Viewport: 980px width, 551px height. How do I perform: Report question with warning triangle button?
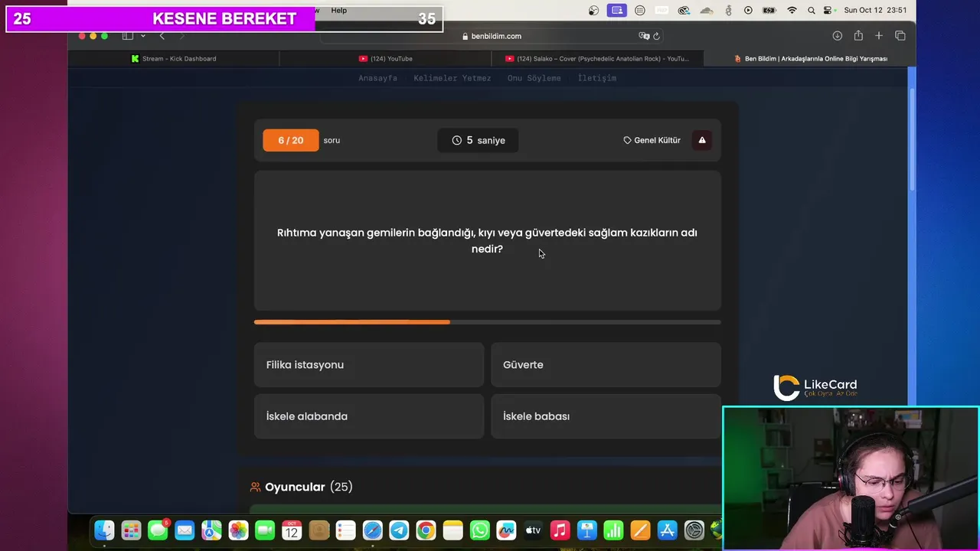pos(702,140)
